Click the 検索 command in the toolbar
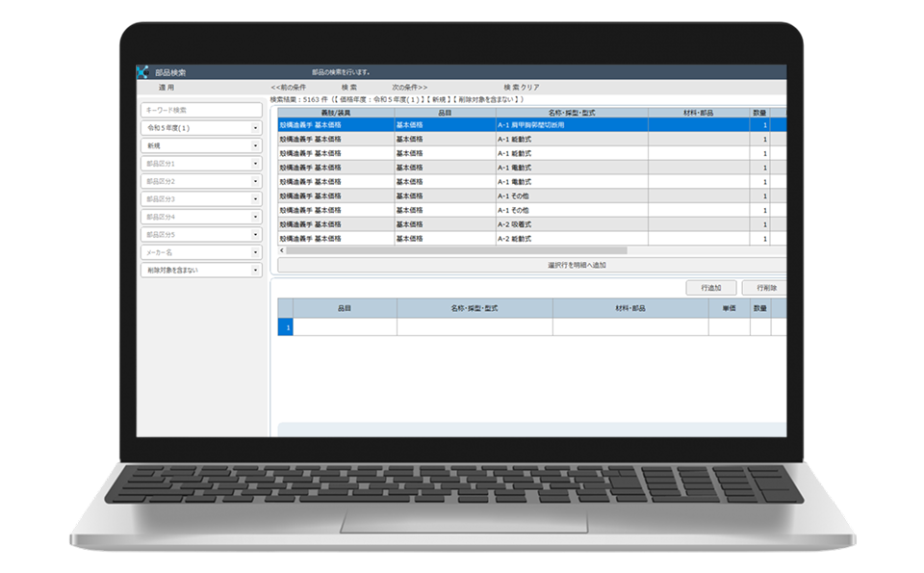The width and height of the screenshot is (924, 573). coord(349,88)
